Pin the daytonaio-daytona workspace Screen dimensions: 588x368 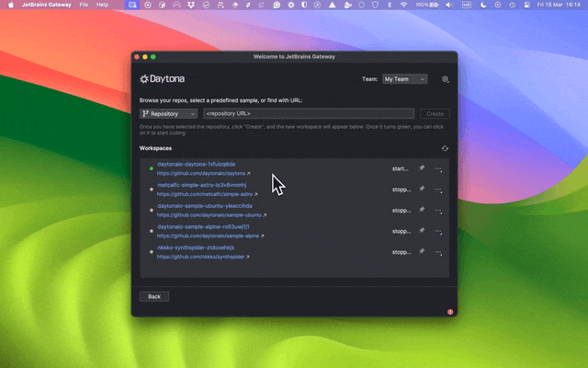pyautogui.click(x=422, y=167)
